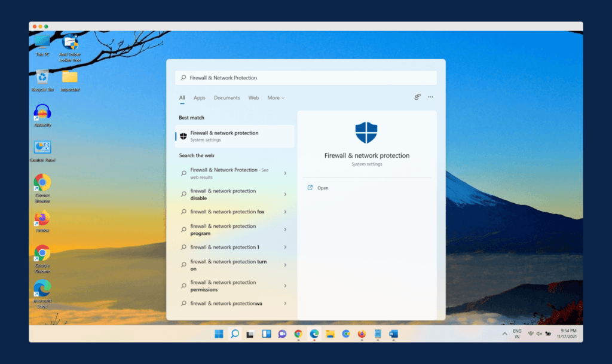The height and width of the screenshot is (364, 612).
Task: Open File Explorer from the taskbar
Action: 330,334
